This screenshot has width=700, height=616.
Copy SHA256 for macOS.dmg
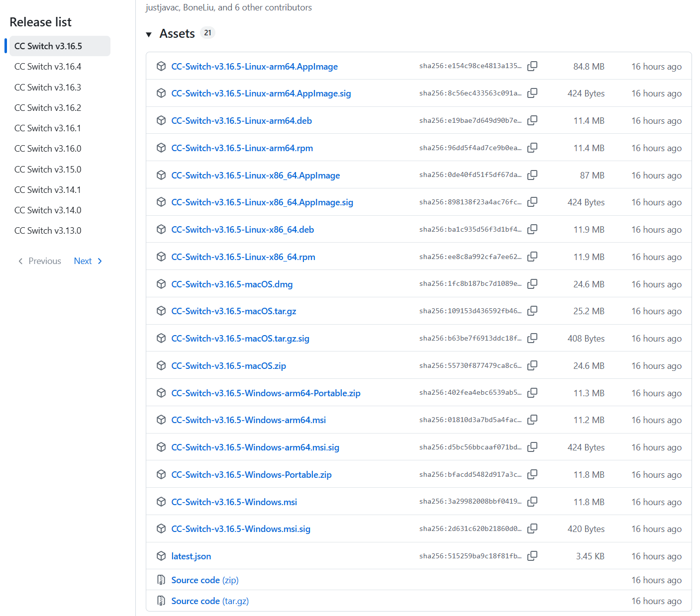point(532,284)
